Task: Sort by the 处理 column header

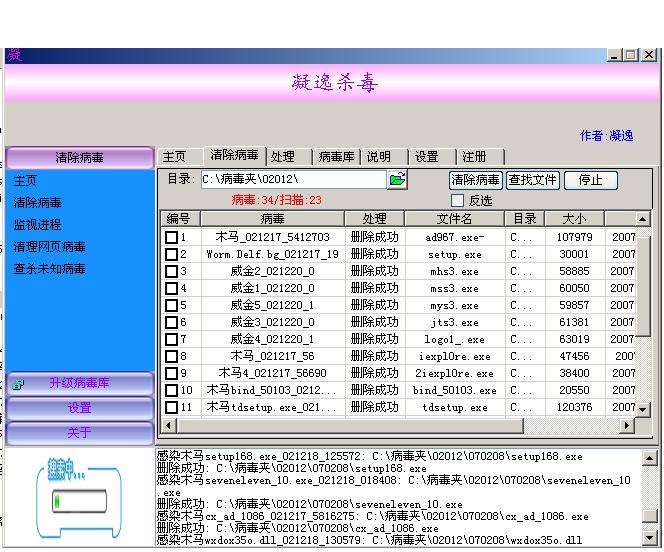Action: [375, 219]
